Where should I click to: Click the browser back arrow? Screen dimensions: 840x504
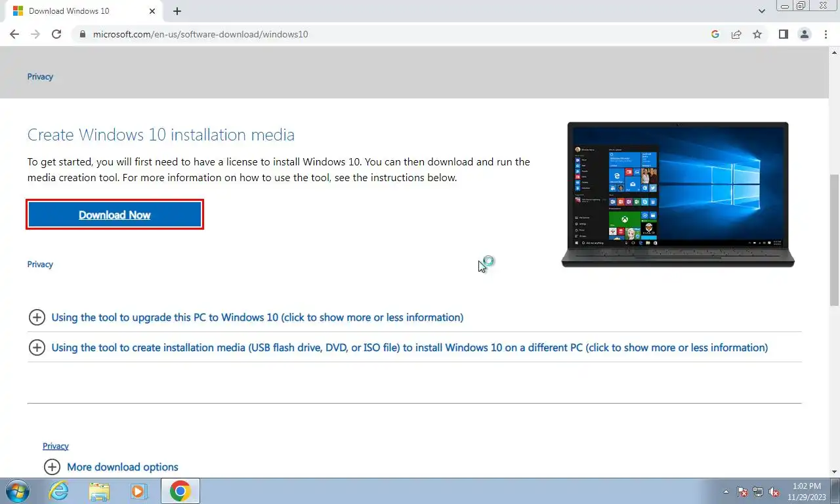pyautogui.click(x=14, y=34)
